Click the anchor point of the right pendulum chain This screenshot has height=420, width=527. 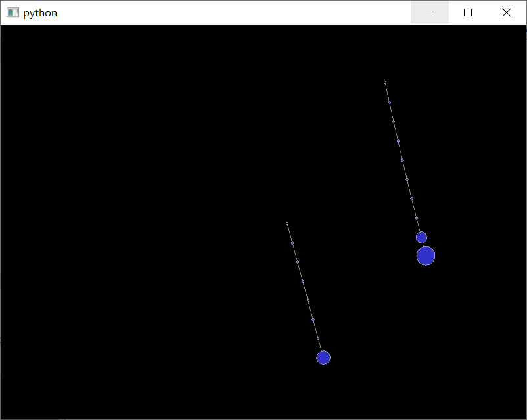pos(386,83)
